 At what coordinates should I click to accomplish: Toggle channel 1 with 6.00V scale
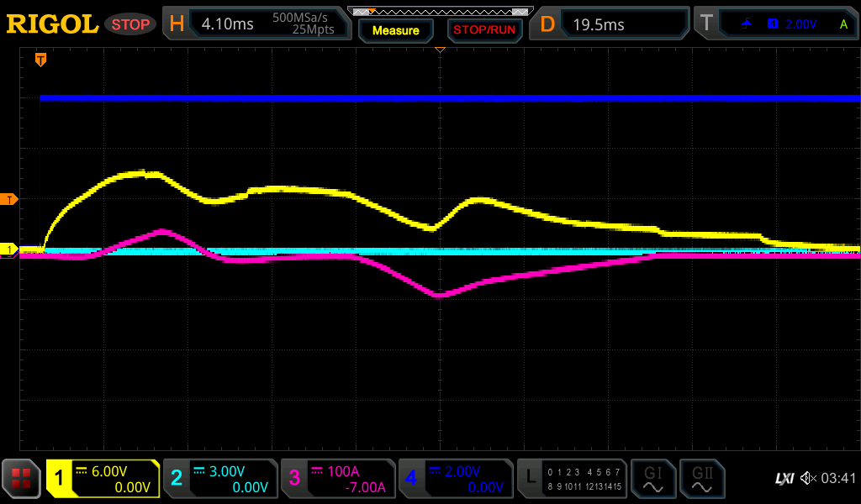coord(103,479)
